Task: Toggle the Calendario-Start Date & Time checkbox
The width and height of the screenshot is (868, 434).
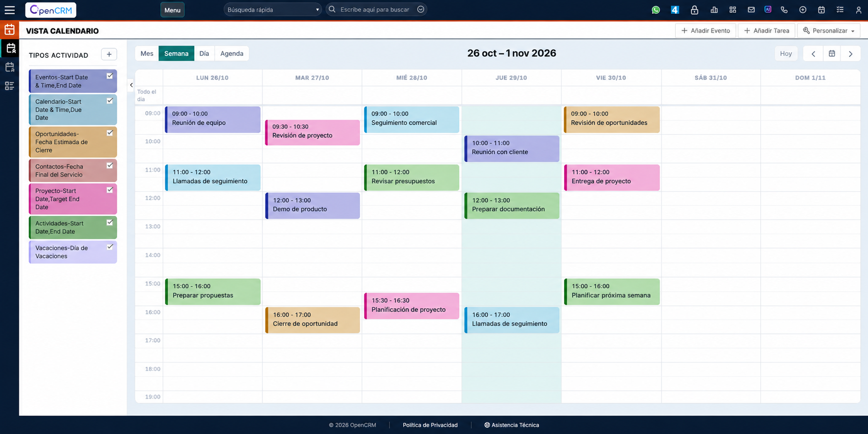Action: pyautogui.click(x=110, y=100)
